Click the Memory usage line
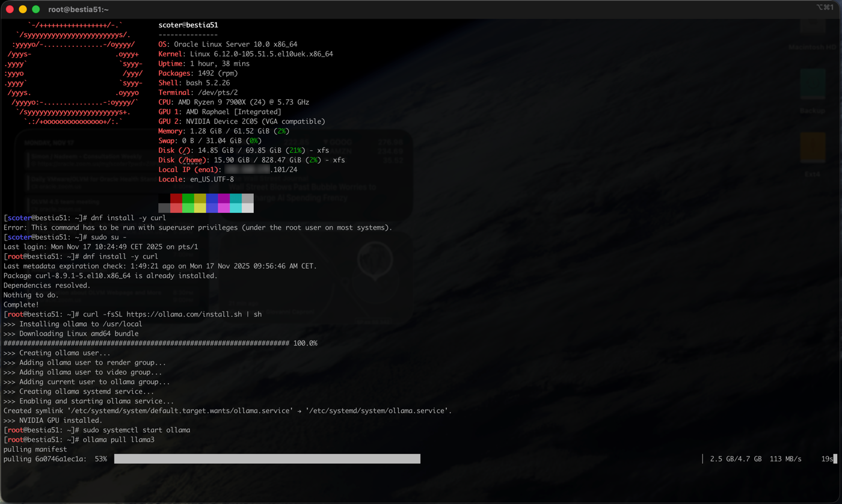Screen dimensions: 842x504 pos(224,131)
